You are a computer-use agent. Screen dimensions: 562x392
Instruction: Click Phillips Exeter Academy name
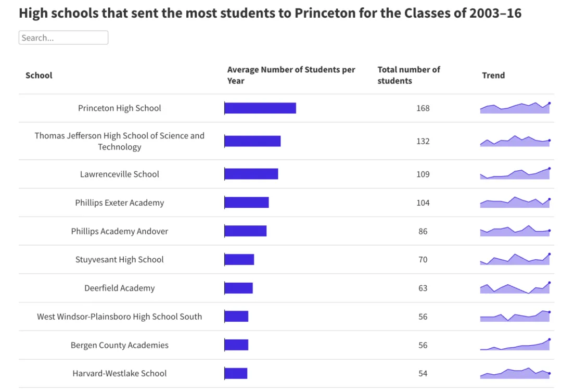pyautogui.click(x=120, y=203)
